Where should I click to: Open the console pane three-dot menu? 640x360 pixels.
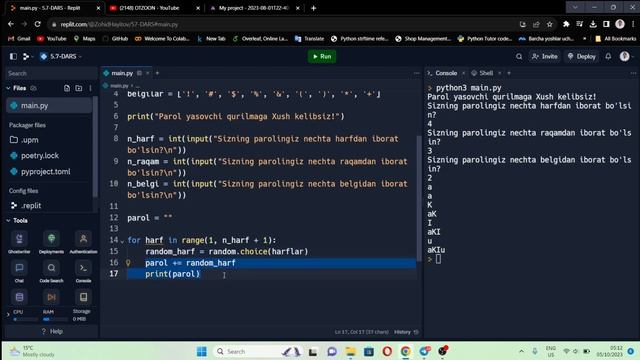click(x=633, y=73)
